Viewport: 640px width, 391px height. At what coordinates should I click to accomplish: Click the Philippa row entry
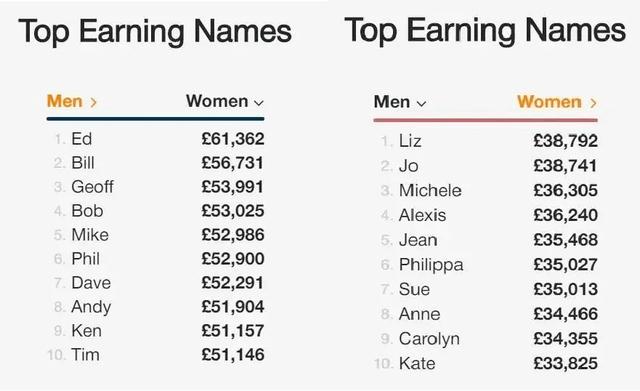point(486,264)
